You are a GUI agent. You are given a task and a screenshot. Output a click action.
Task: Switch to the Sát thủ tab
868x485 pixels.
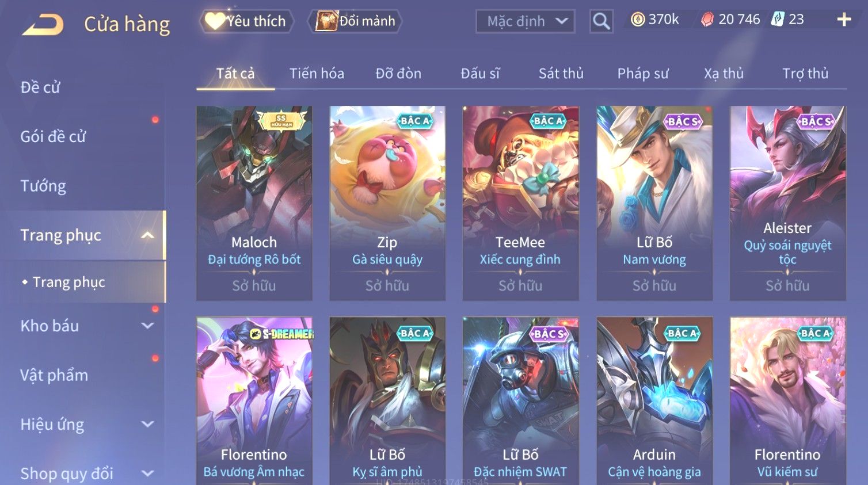(x=561, y=74)
